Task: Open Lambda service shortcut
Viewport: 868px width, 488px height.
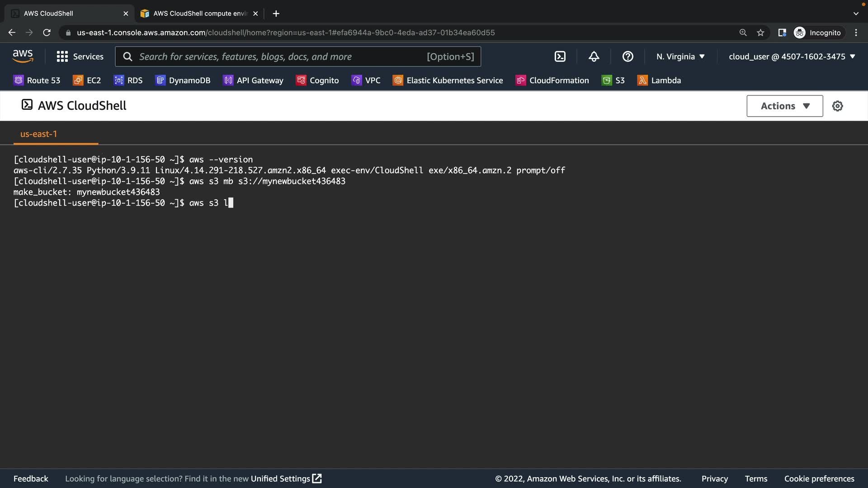Action: point(659,80)
